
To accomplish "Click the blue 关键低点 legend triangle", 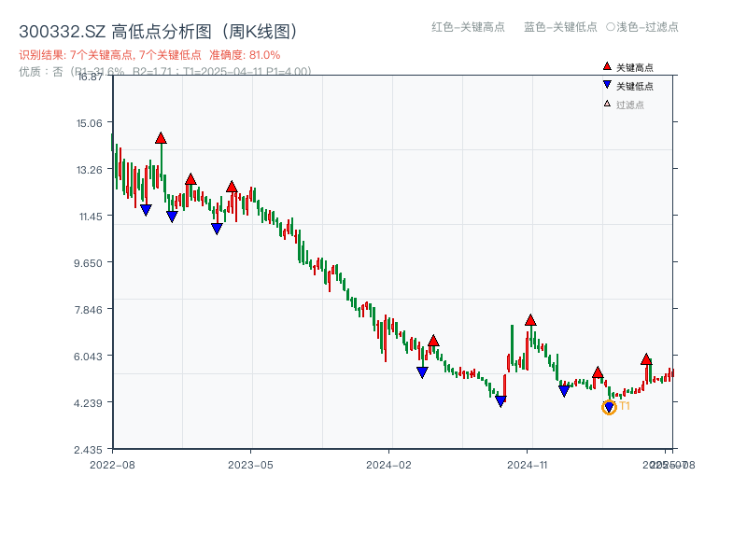I will (x=607, y=86).
